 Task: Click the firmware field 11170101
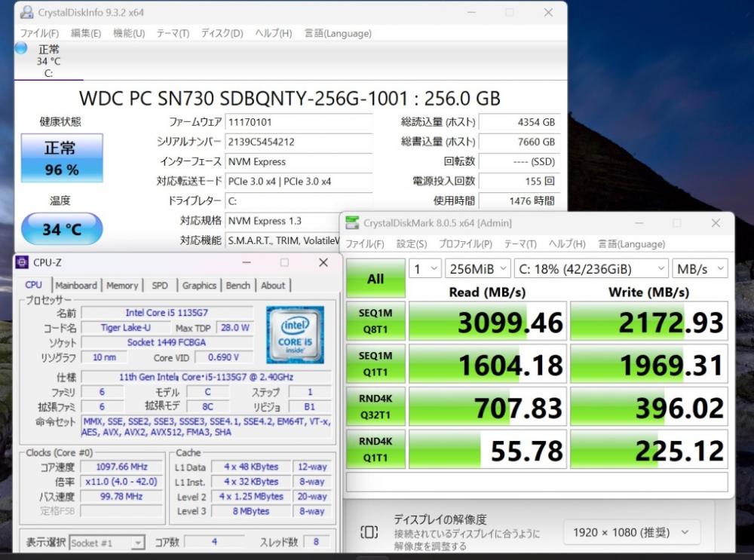click(299, 122)
